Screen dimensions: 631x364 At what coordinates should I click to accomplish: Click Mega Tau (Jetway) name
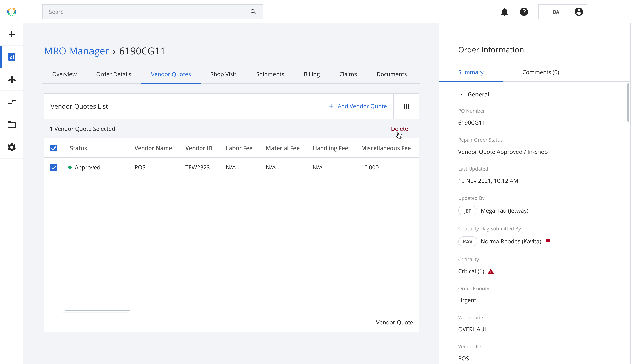click(504, 211)
